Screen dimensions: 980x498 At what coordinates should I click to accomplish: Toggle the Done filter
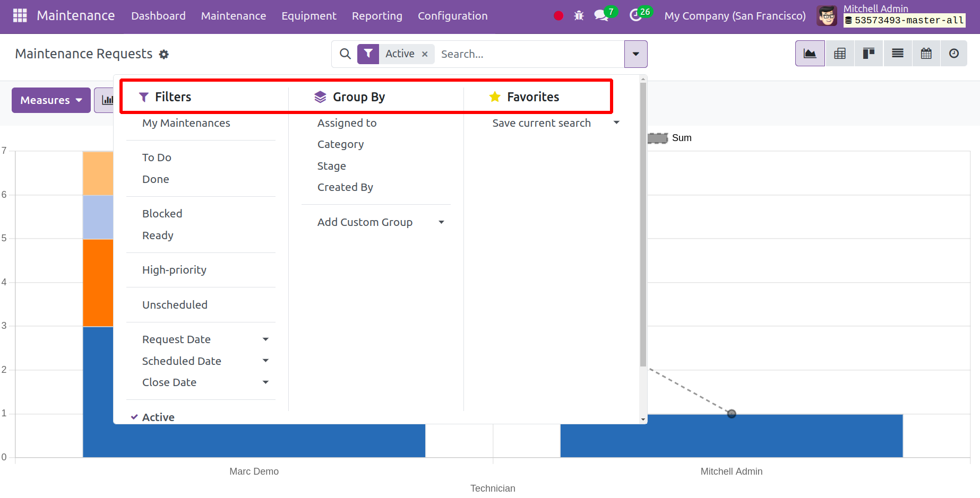[x=156, y=179]
